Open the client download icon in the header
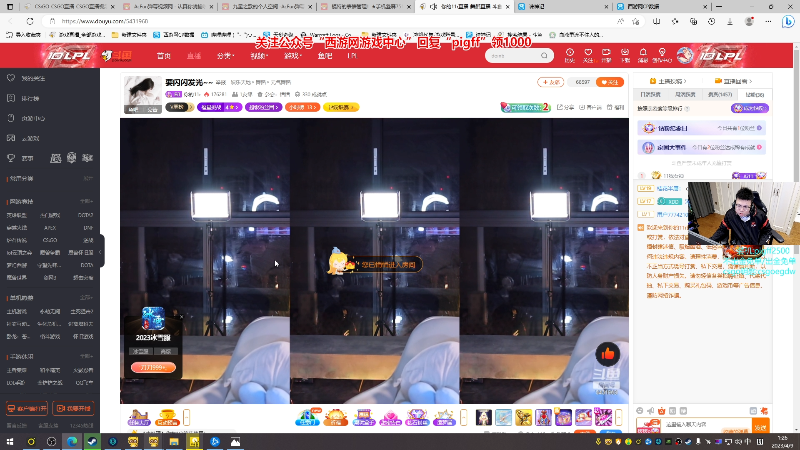800x450 pixels. 625,53
